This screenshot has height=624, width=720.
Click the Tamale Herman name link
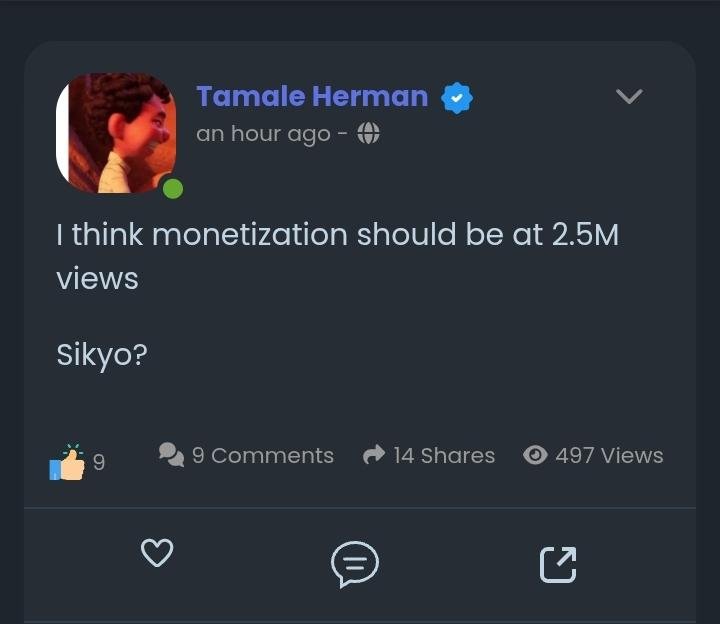coord(312,96)
